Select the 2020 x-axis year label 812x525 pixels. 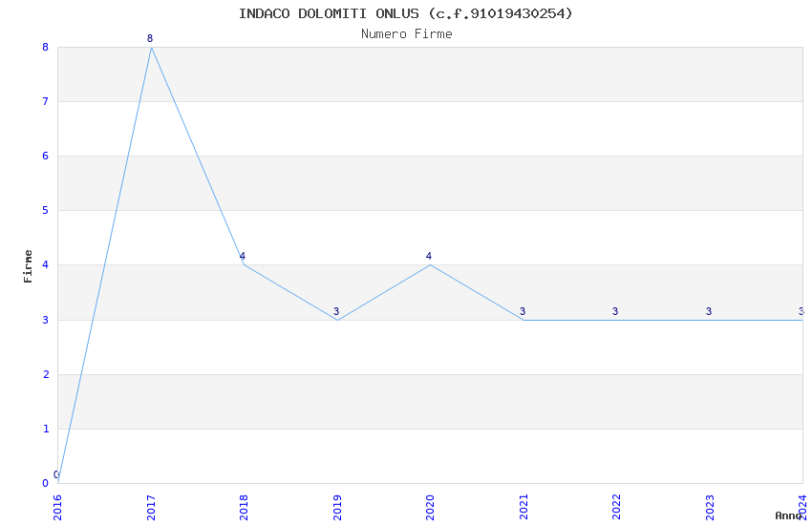(x=430, y=508)
